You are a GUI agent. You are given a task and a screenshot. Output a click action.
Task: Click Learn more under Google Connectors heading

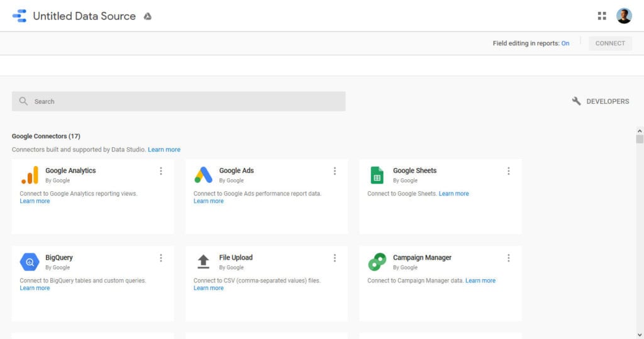coord(164,150)
